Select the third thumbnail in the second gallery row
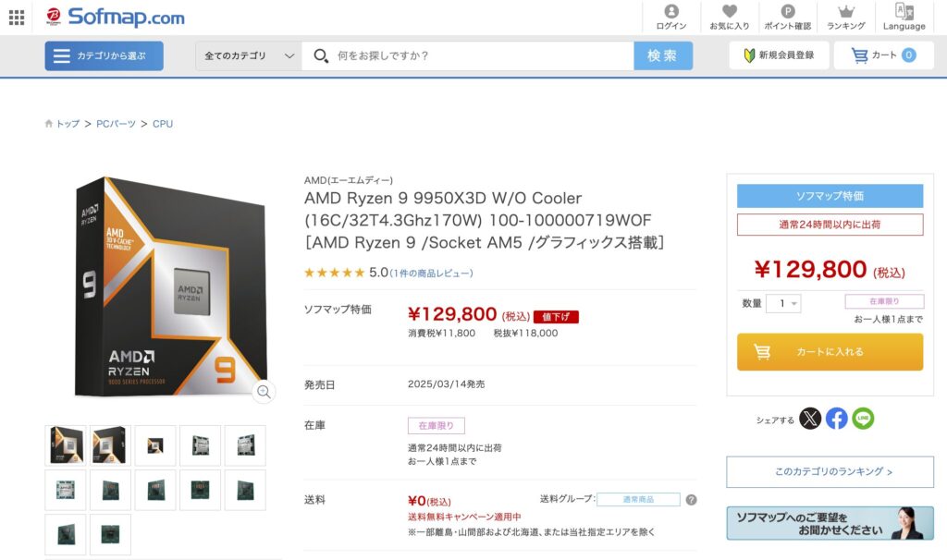 pyautogui.click(x=155, y=490)
